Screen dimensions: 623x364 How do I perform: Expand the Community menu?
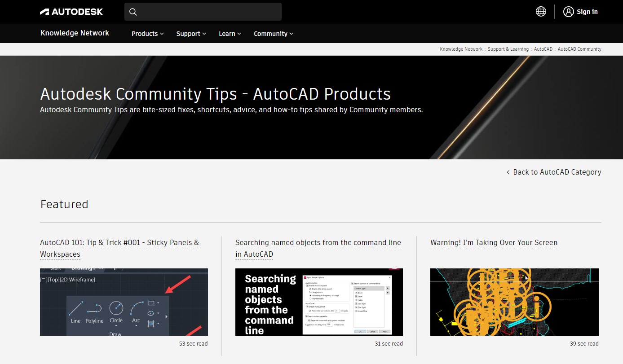[x=274, y=34]
